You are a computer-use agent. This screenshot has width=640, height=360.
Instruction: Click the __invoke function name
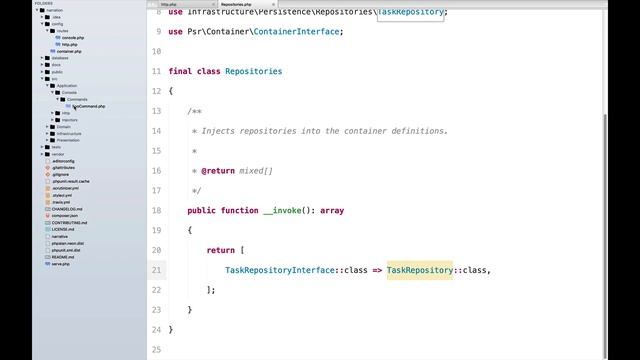click(x=282, y=211)
